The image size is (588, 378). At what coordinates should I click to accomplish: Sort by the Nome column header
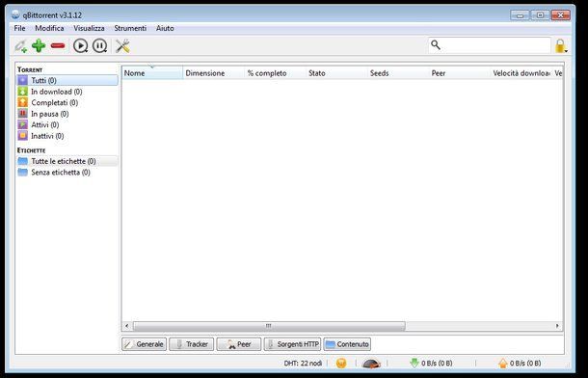pyautogui.click(x=152, y=73)
